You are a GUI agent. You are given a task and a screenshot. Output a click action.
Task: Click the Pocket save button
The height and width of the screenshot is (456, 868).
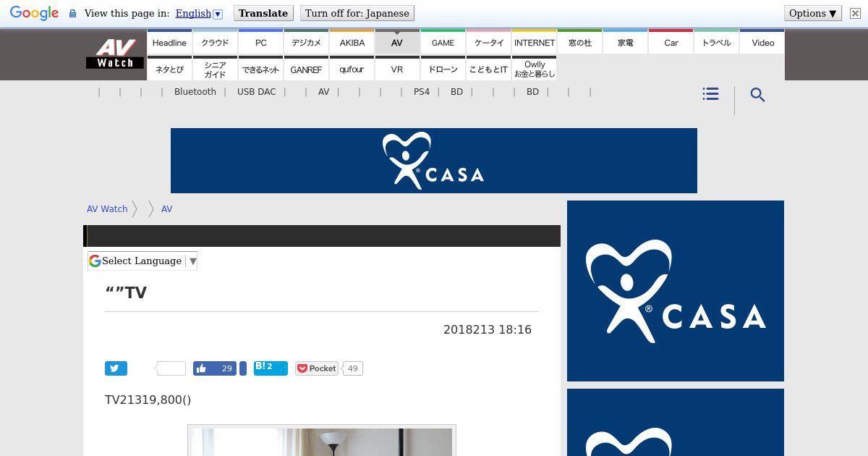(x=317, y=368)
